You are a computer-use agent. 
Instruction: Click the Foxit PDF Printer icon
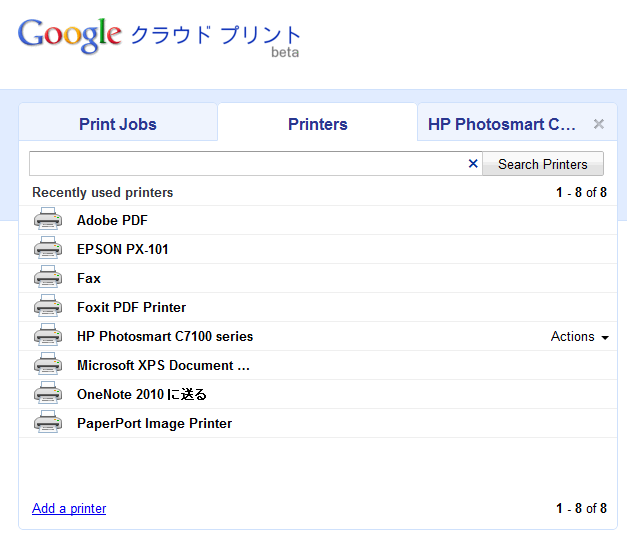click(x=47, y=307)
